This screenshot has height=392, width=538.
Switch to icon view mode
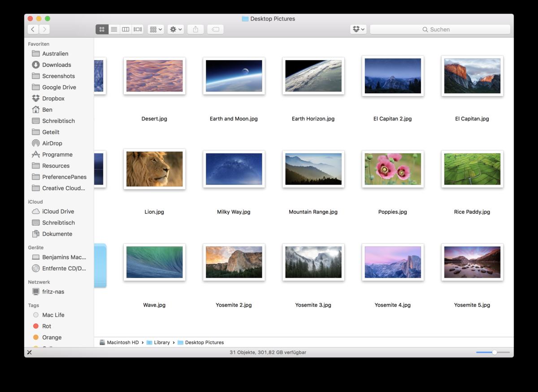click(102, 29)
